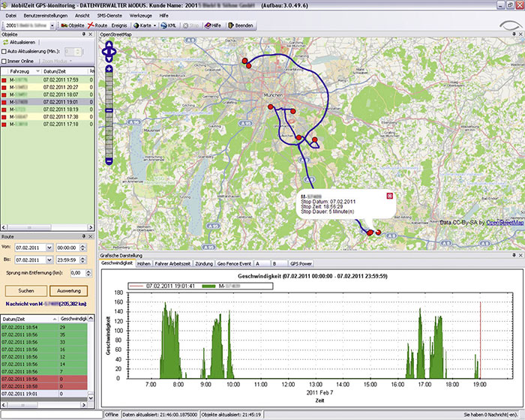525x420 pixels.
Task: Open the Hilfe menu
Action: click(x=164, y=16)
